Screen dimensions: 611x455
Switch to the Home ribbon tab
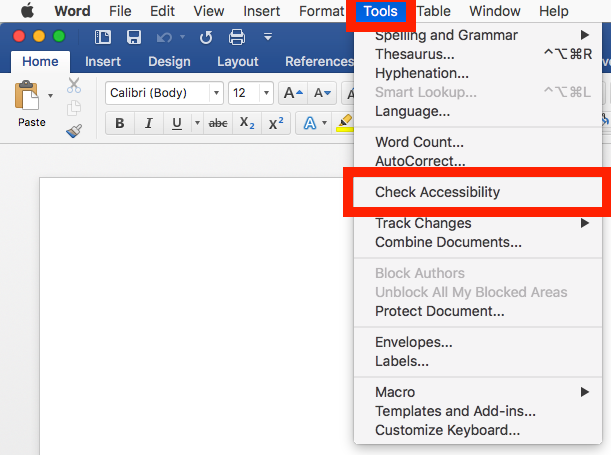40,62
